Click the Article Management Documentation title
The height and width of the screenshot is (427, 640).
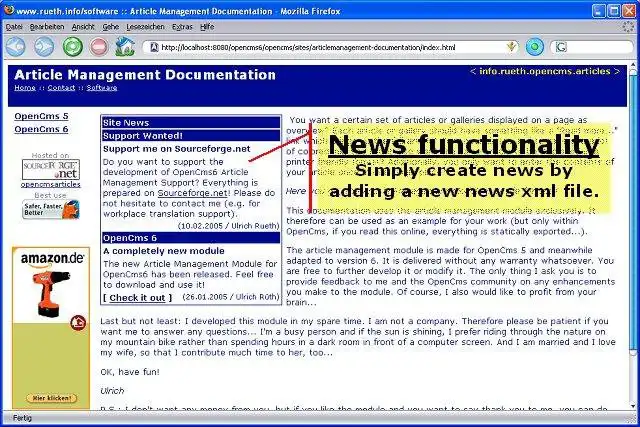point(145,75)
